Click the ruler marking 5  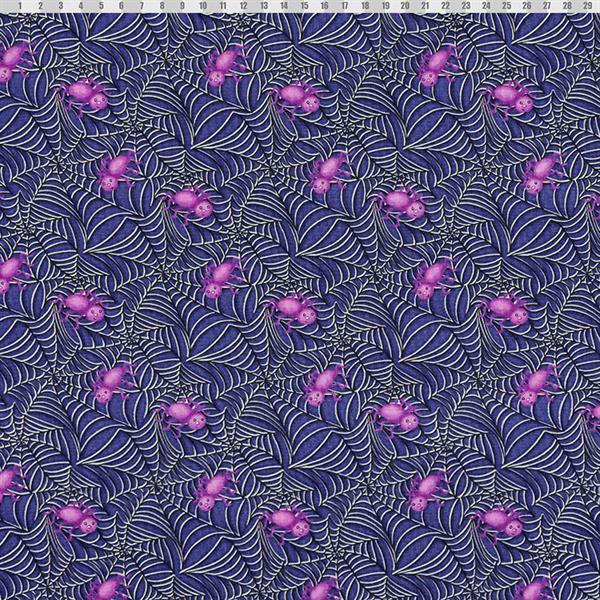101,6
